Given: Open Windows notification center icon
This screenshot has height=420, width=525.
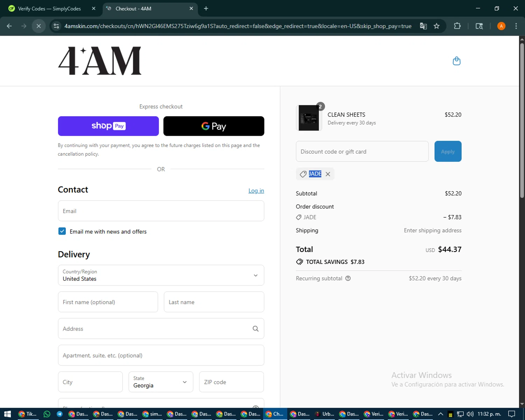Looking at the screenshot, I should [x=512, y=414].
